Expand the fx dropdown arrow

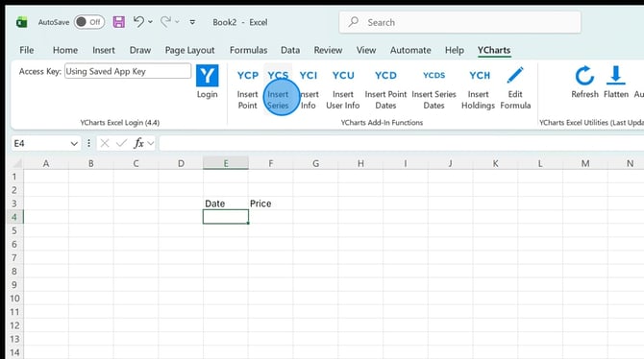pyautogui.click(x=151, y=143)
